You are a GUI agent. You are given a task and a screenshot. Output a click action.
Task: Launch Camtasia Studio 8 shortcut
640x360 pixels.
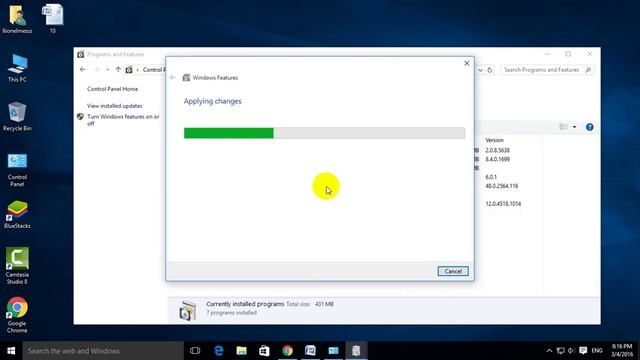[17, 265]
